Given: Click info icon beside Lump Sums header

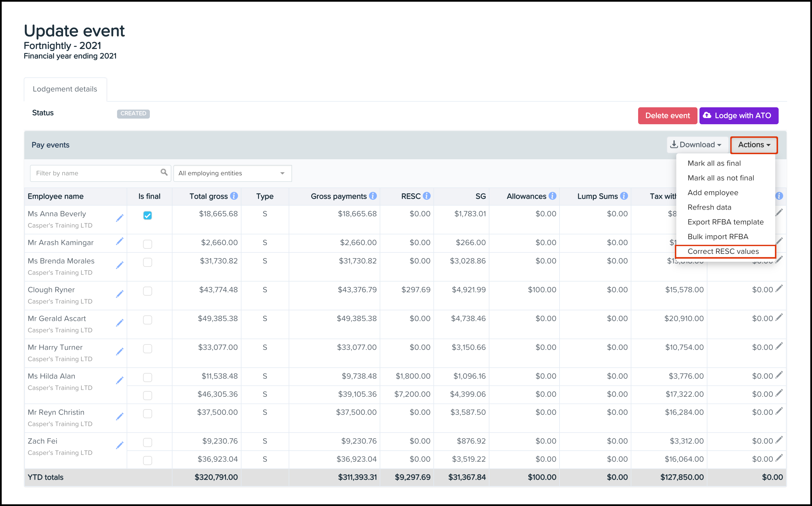Looking at the screenshot, I should pyautogui.click(x=624, y=196).
